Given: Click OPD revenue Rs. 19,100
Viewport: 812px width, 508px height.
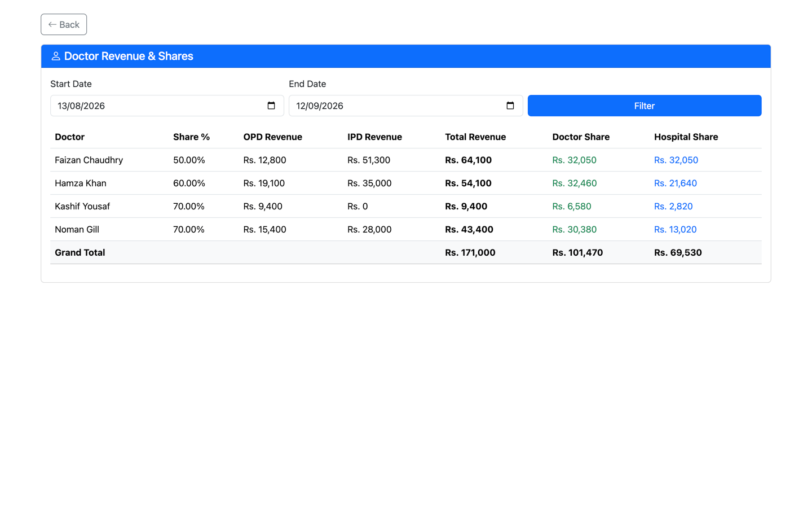Looking at the screenshot, I should [264, 183].
